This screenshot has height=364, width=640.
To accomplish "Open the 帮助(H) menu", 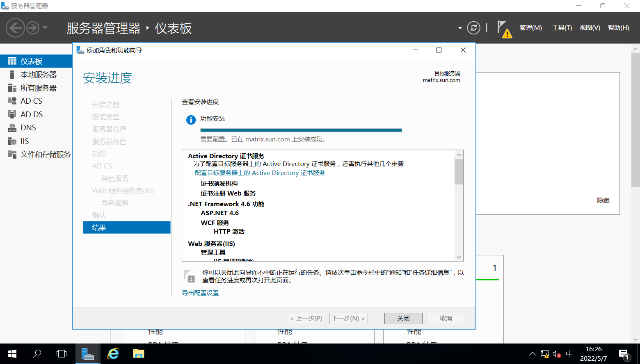I will click(618, 28).
